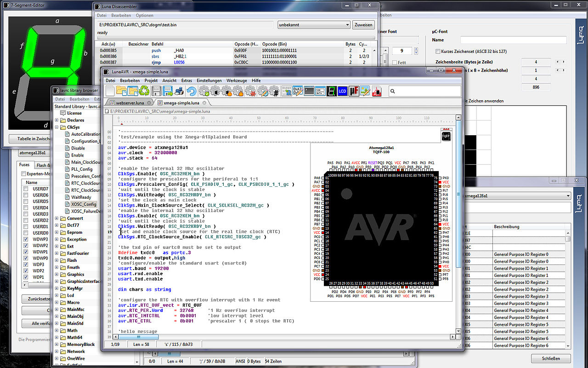Click the green recycle reload icon
The height and width of the screenshot is (368, 588).
[x=144, y=91]
